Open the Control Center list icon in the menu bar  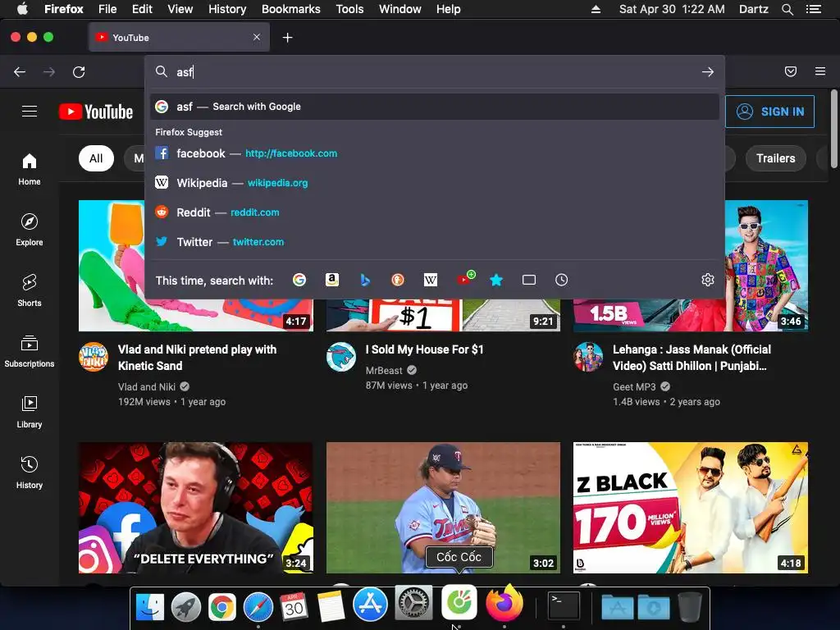pyautogui.click(x=814, y=9)
